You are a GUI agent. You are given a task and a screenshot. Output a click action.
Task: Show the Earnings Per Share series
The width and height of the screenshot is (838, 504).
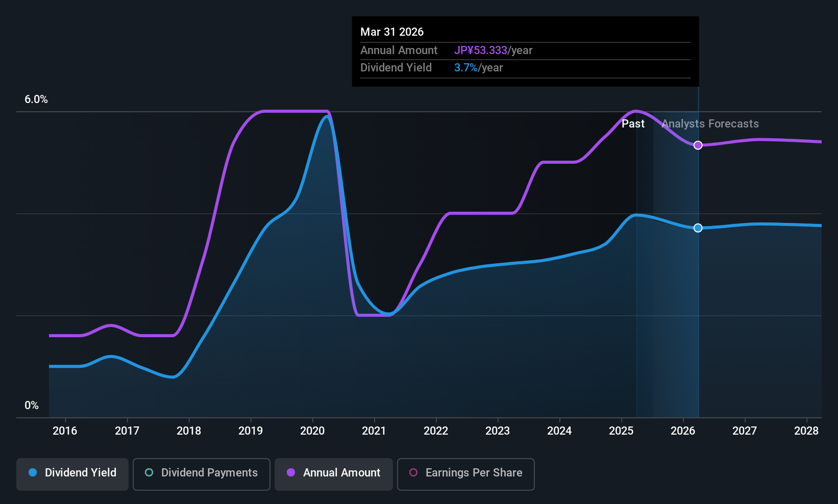(466, 474)
